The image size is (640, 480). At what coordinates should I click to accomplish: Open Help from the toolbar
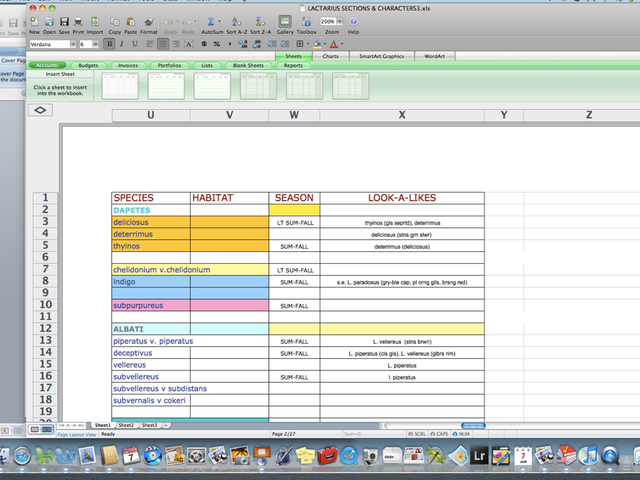click(353, 22)
